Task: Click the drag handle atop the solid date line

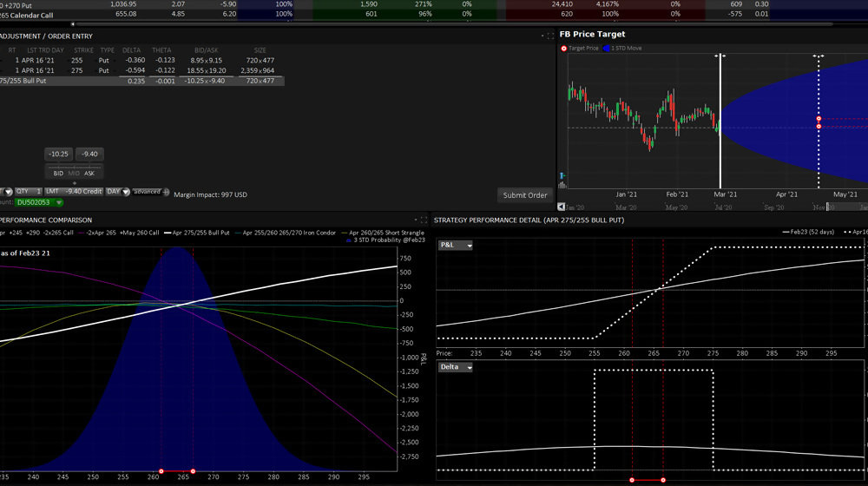Action: point(720,56)
